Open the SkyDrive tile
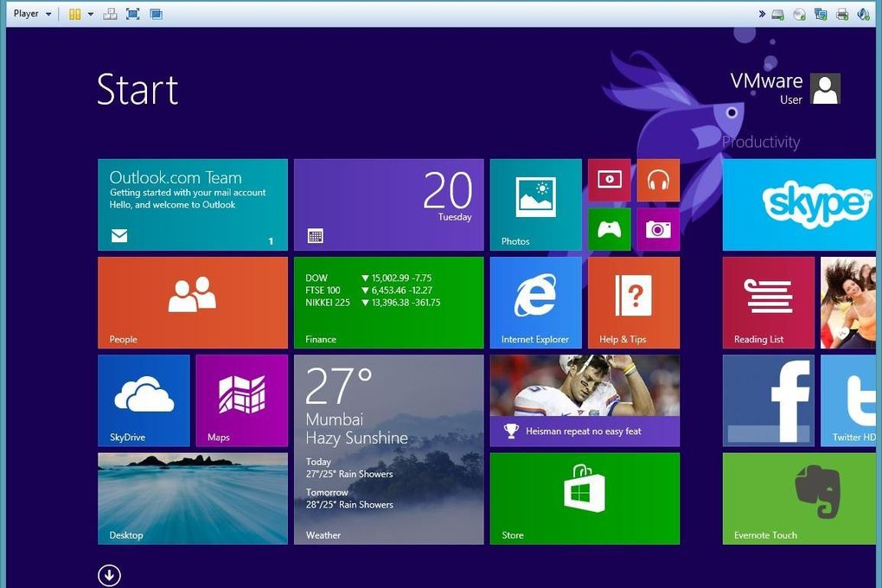The width and height of the screenshot is (882, 588). (x=144, y=400)
